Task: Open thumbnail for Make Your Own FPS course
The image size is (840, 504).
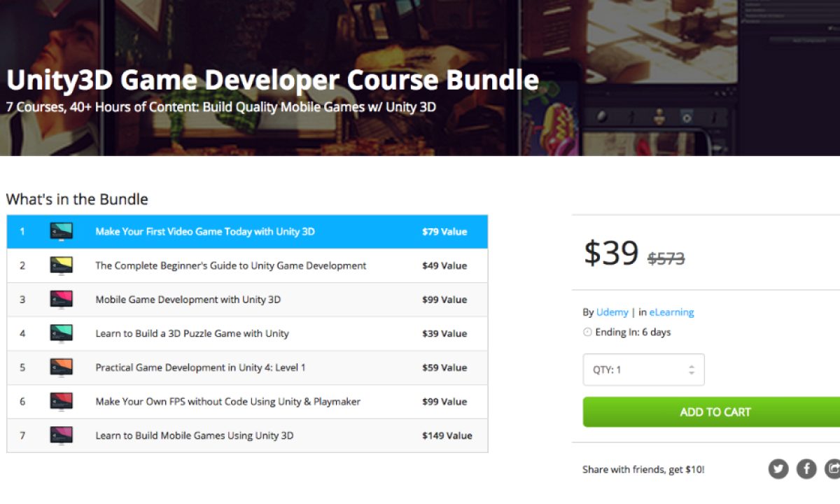Action: pyautogui.click(x=62, y=401)
